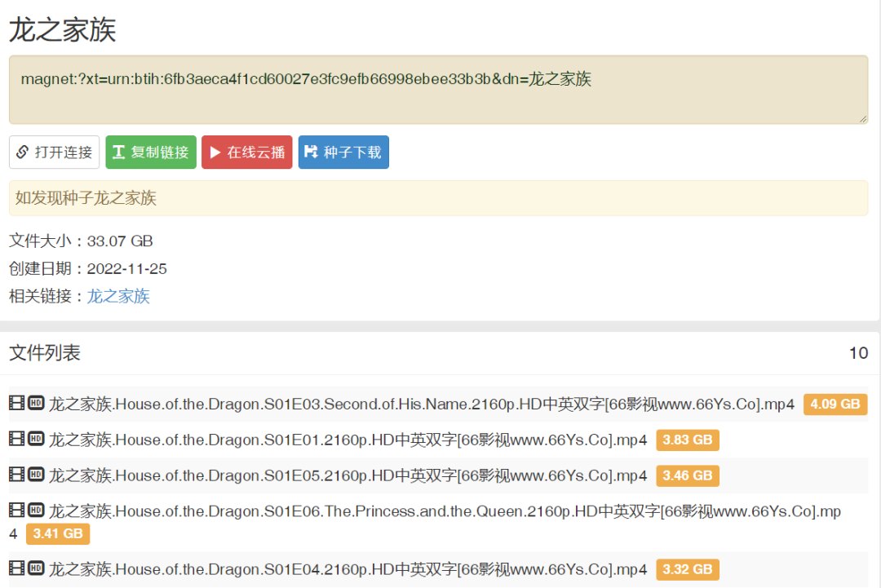The height and width of the screenshot is (588, 881).
Task: Click the 文件列表 heading
Action: pyautogui.click(x=45, y=352)
